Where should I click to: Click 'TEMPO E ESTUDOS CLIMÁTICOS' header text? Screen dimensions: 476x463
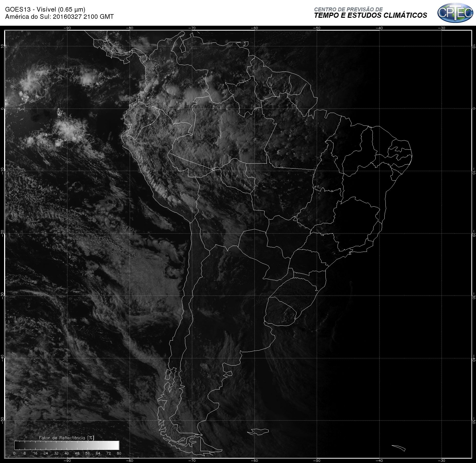pos(371,15)
